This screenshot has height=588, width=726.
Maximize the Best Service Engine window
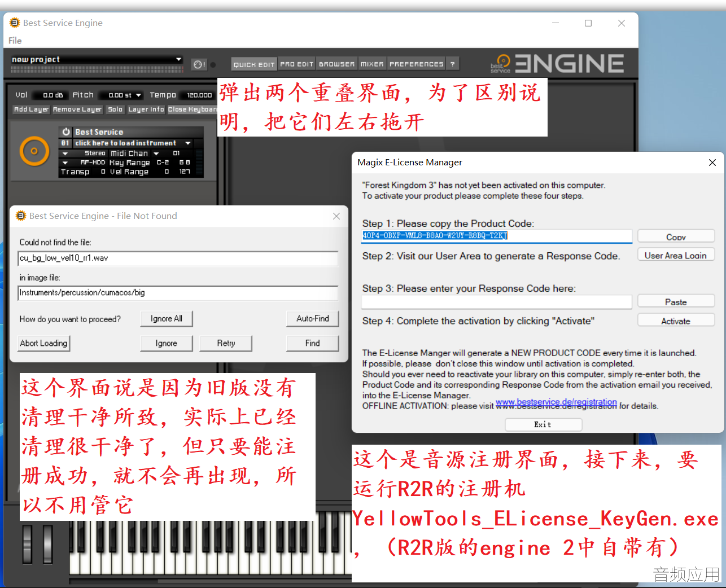(x=588, y=23)
